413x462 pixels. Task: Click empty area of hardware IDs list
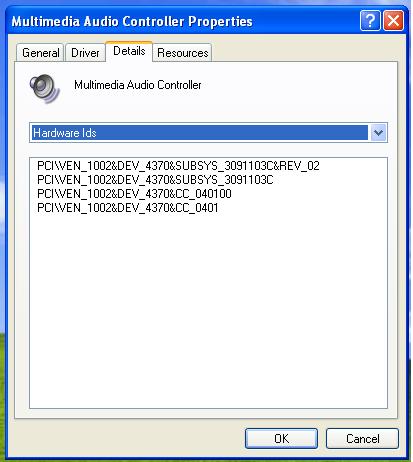pos(208,310)
